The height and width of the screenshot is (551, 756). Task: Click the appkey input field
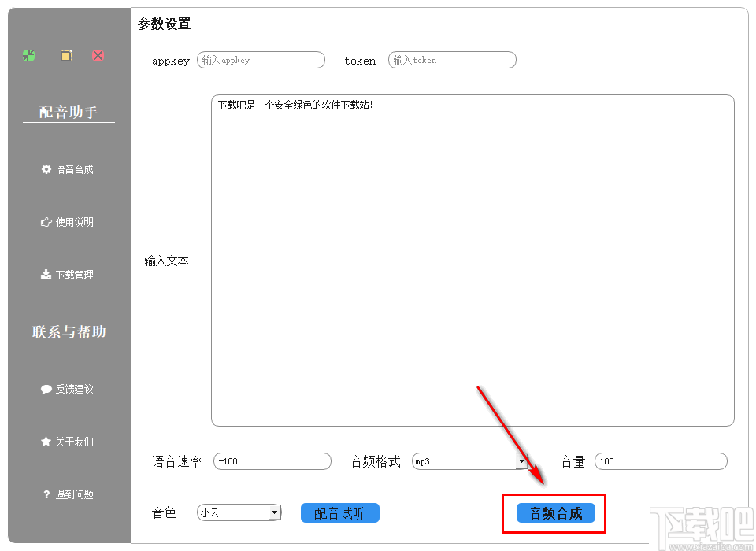[x=260, y=60]
